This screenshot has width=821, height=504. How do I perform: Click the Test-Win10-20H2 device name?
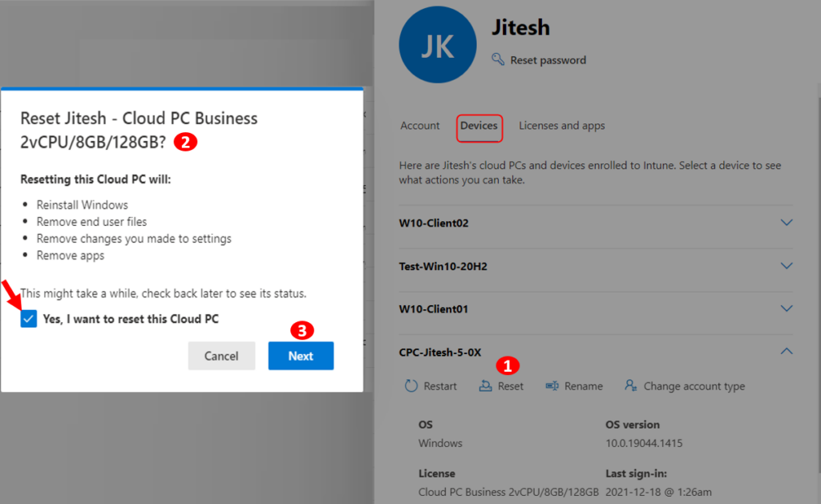point(443,266)
